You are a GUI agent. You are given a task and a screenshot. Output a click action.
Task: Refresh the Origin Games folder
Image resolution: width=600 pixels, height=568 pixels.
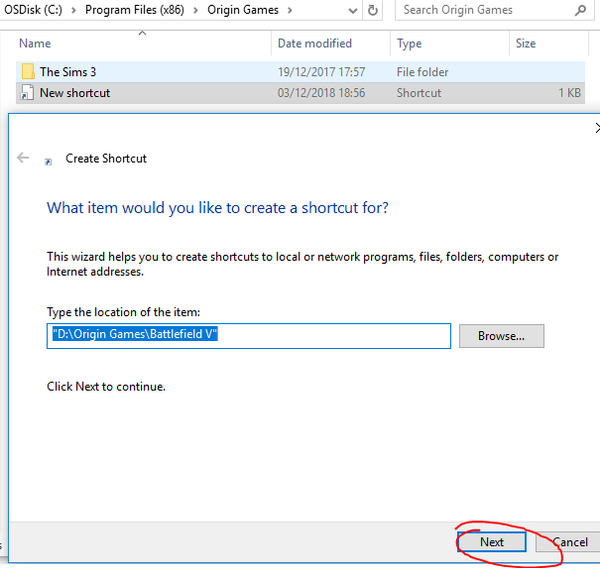pyautogui.click(x=373, y=10)
